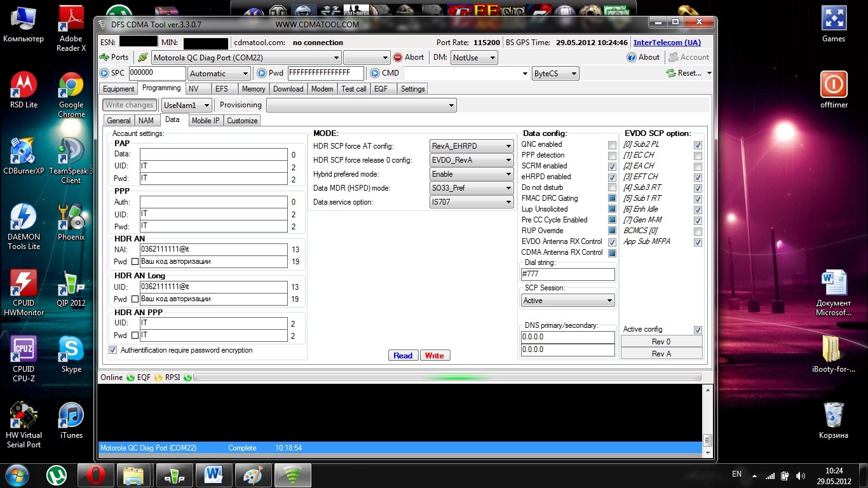Viewport: 868px width, 488px height.
Task: Toggle QNC enabled checkbox
Action: tap(612, 145)
